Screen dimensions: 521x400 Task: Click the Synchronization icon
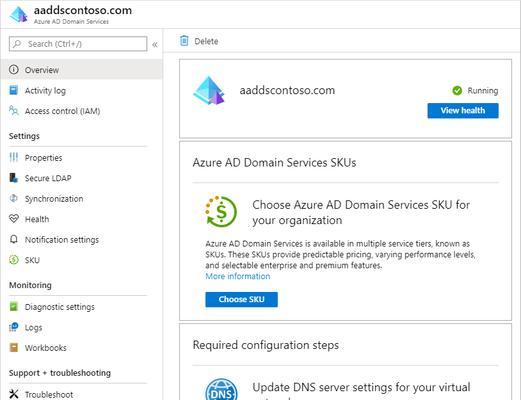point(14,198)
